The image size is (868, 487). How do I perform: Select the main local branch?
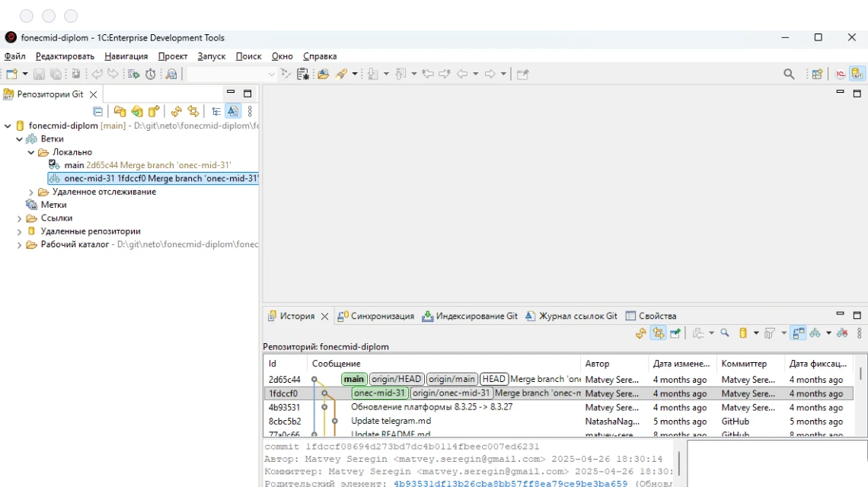(x=74, y=165)
